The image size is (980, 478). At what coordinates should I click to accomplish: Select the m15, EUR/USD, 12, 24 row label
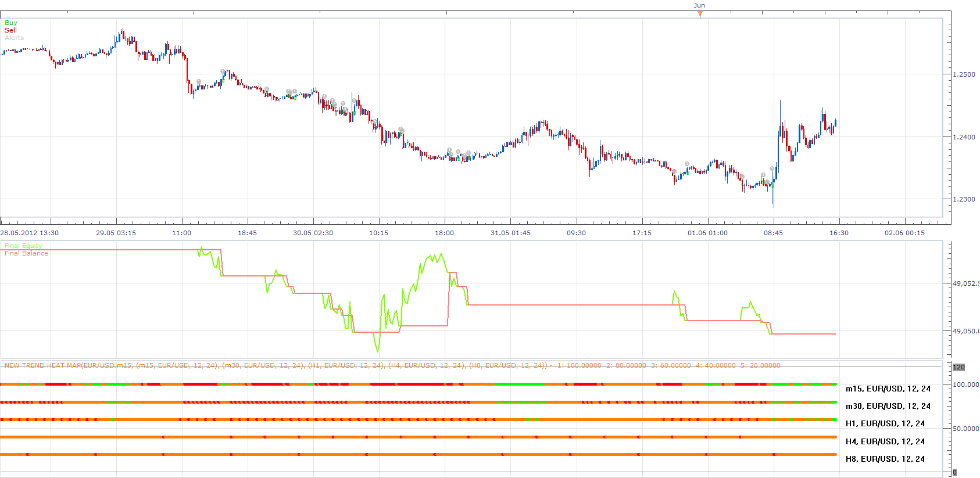coord(888,389)
